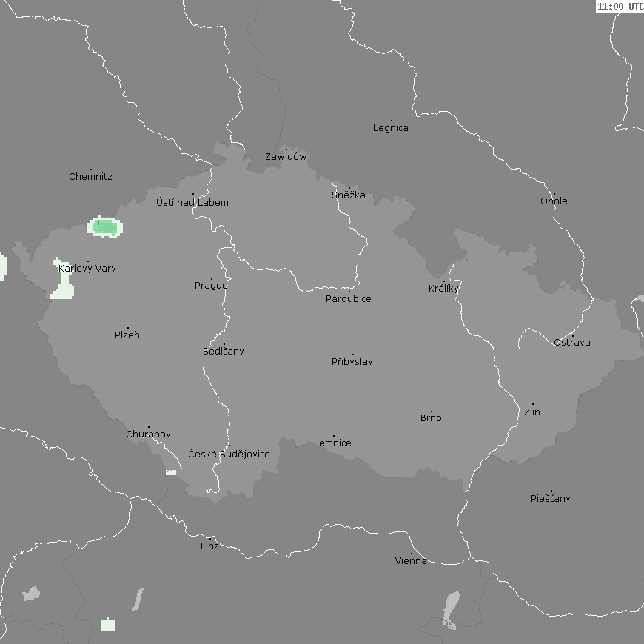Screen dimensions: 644x644
Task: Click the Zlín city label
Action: point(532,412)
